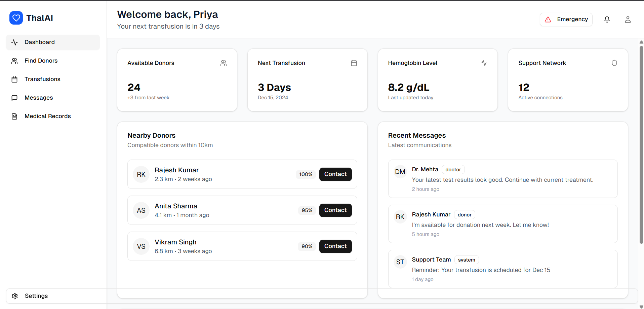Open Messages from the sidebar

point(39,98)
